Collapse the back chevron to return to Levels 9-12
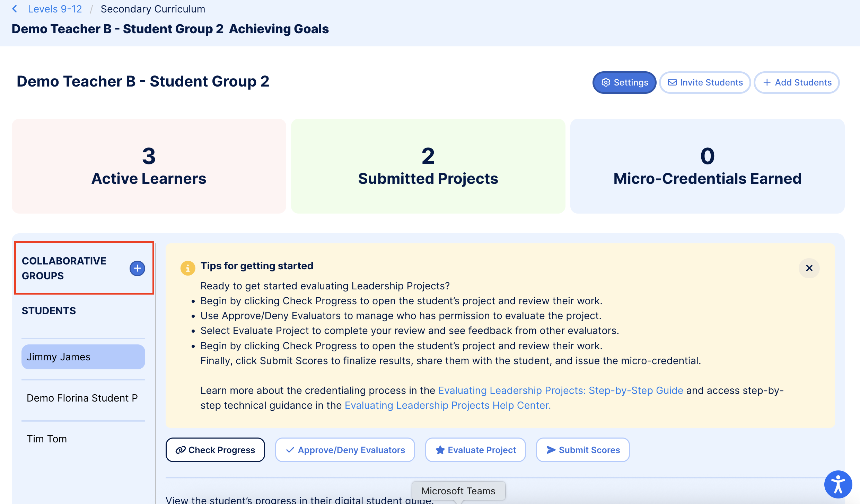Screen dimensions: 860x504 15,9
